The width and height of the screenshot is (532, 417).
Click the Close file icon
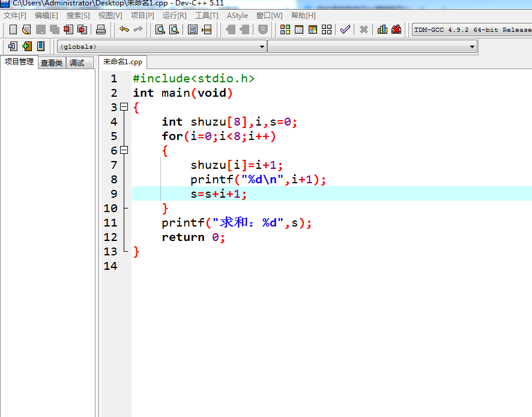pyautogui.click(x=68, y=29)
